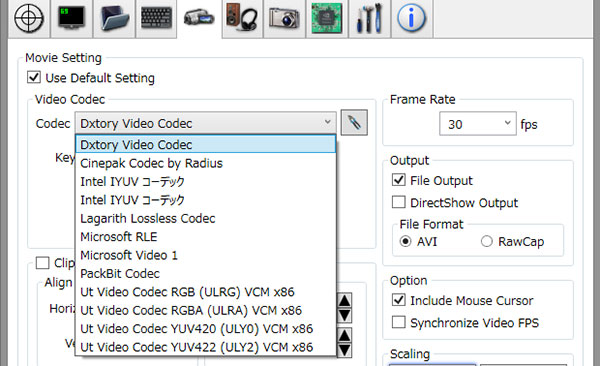This screenshot has height=366, width=600.
Task: Open the speaker and headphones audio tab
Action: (x=242, y=18)
